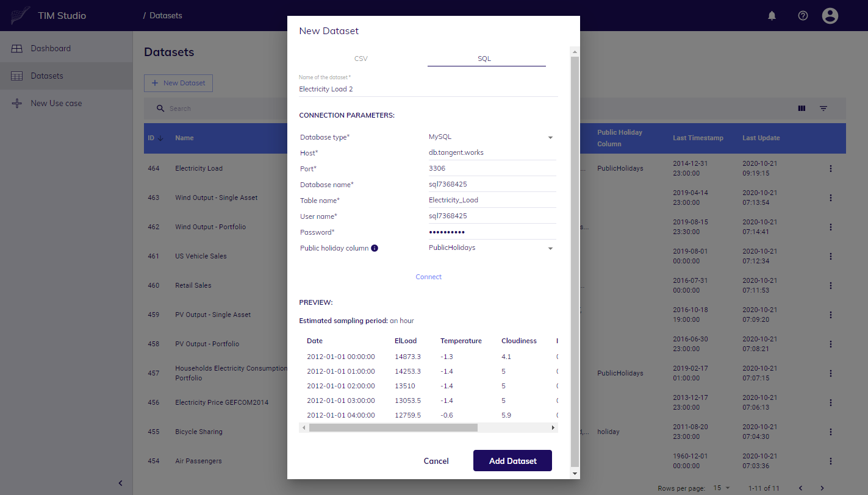Image resolution: width=868 pixels, height=495 pixels.
Task: Click the TIM Studio logo icon
Action: [x=20, y=15]
